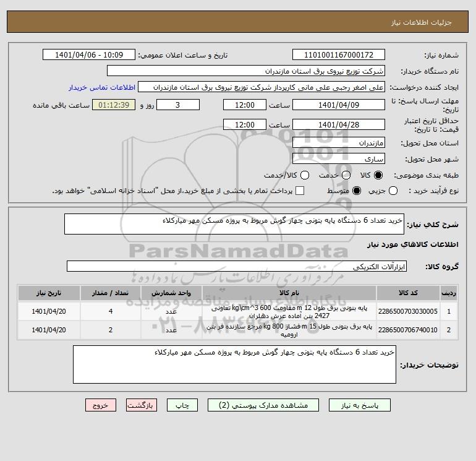
Task: Click the price validity date 1401/04/28
Action: click(339, 124)
